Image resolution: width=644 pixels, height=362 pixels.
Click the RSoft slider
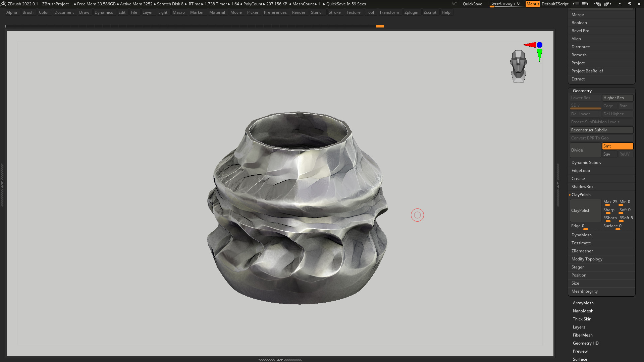click(626, 218)
